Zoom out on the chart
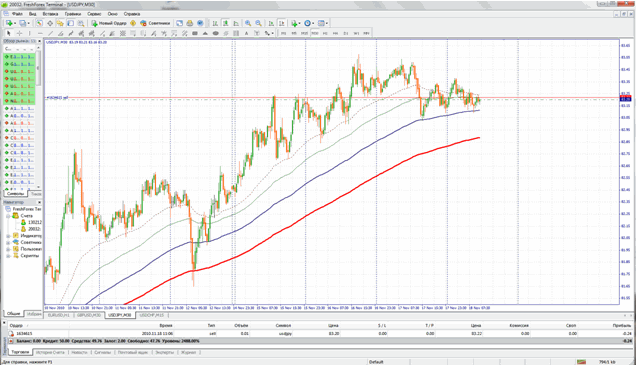 coord(258,23)
